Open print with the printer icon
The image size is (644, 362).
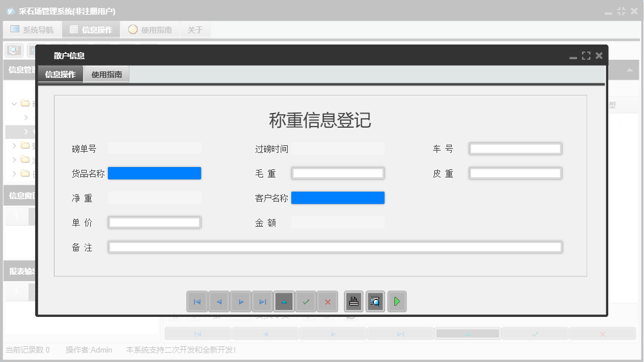click(353, 301)
